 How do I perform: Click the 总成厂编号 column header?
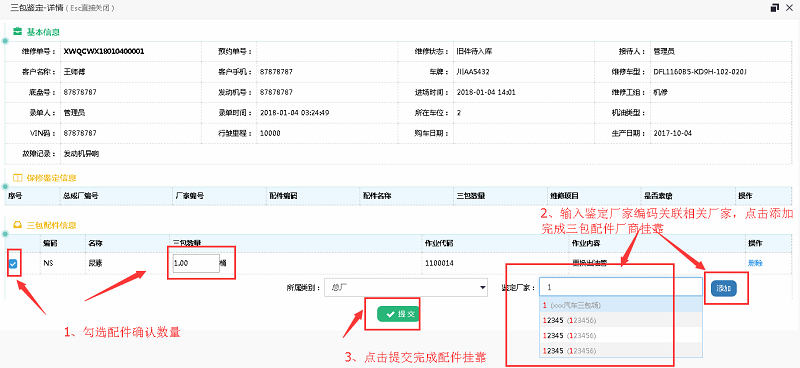coord(80,196)
